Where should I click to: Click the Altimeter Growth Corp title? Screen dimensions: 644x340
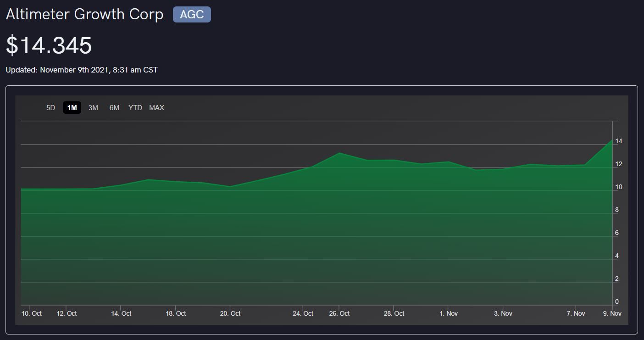pyautogui.click(x=84, y=14)
